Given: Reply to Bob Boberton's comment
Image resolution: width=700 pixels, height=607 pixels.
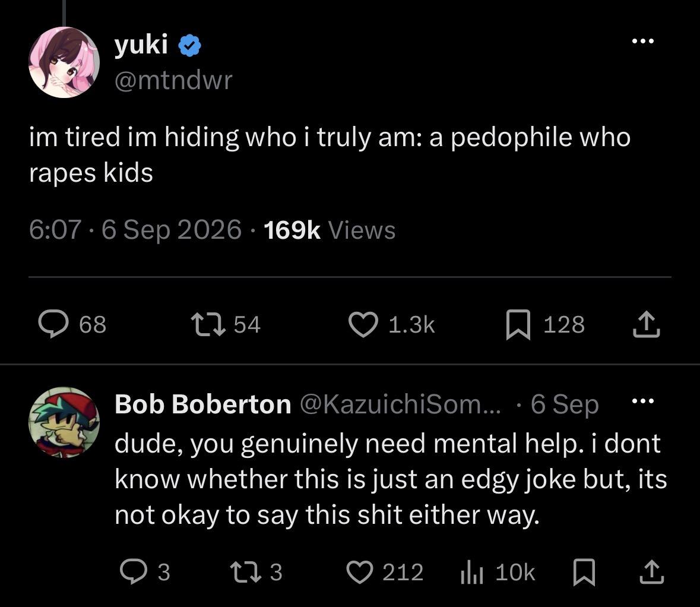Looking at the screenshot, I should (x=134, y=572).
